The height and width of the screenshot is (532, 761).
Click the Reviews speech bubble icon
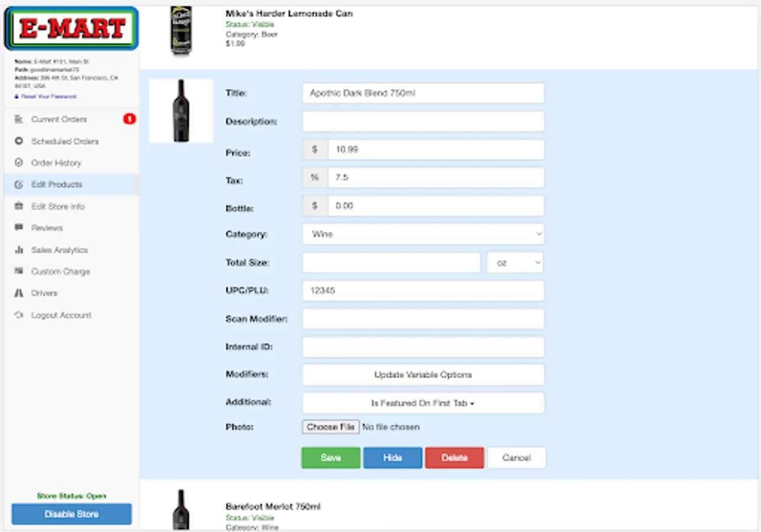pyautogui.click(x=18, y=228)
